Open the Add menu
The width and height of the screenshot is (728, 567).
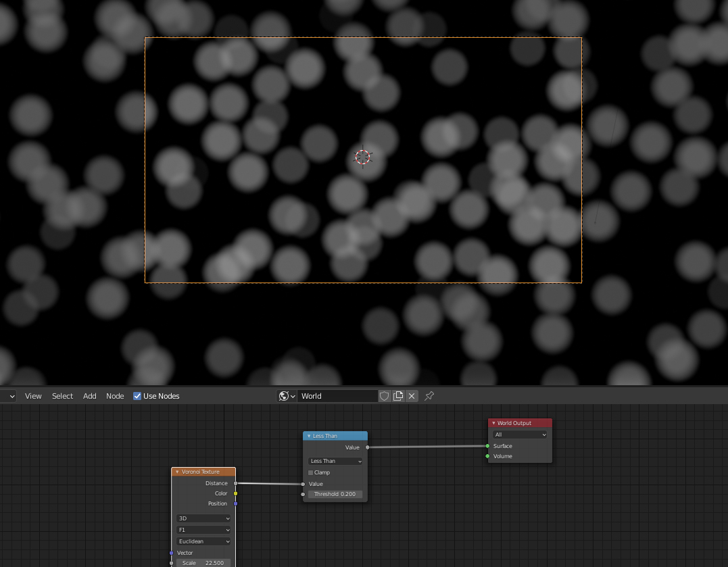coord(90,396)
